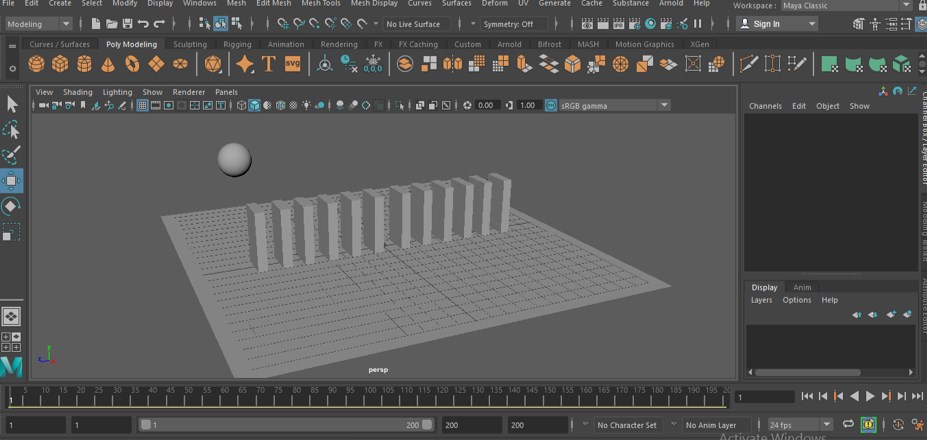927x440 pixels.
Task: Click the SVG import shelf icon
Action: tap(293, 63)
